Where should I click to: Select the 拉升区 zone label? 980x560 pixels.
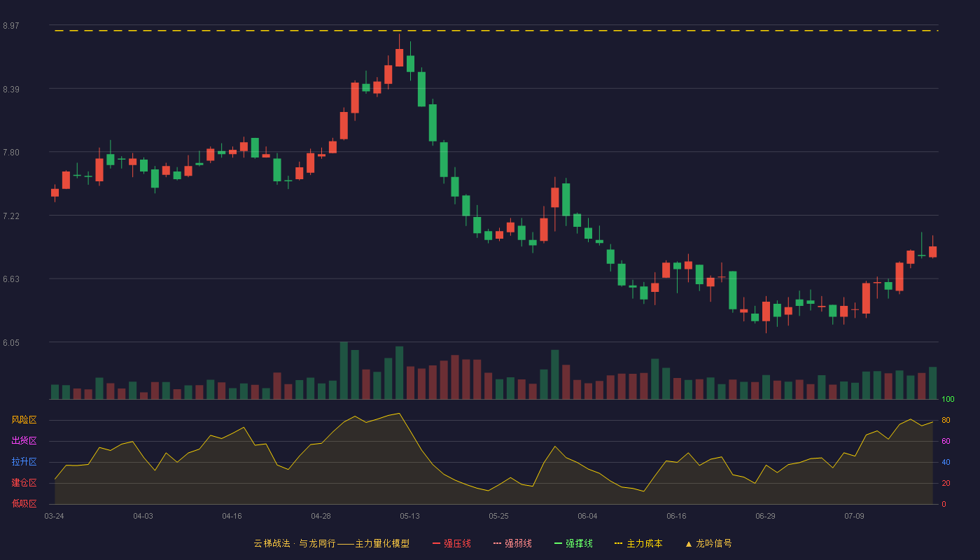24,462
